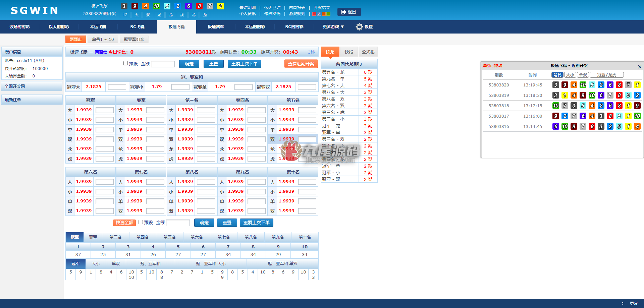The width and height of the screenshot is (644, 308).
Task: Select the red theme color swatch
Action: tap(314, 14)
